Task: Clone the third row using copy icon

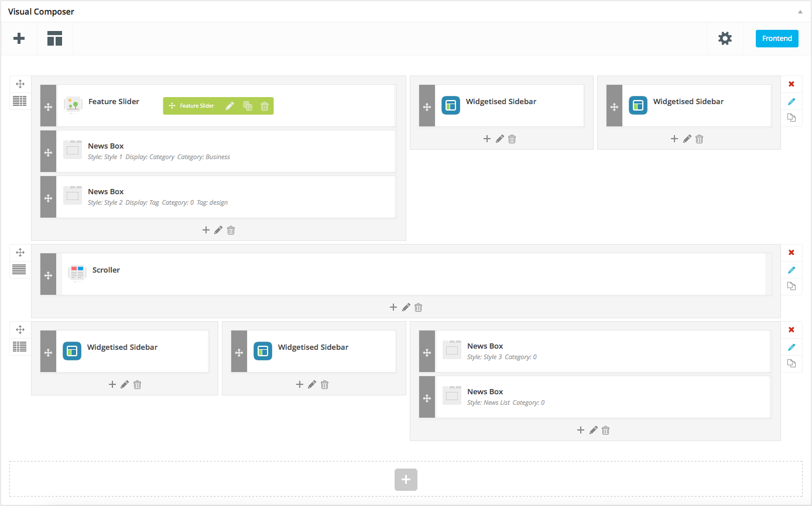Action: point(792,363)
